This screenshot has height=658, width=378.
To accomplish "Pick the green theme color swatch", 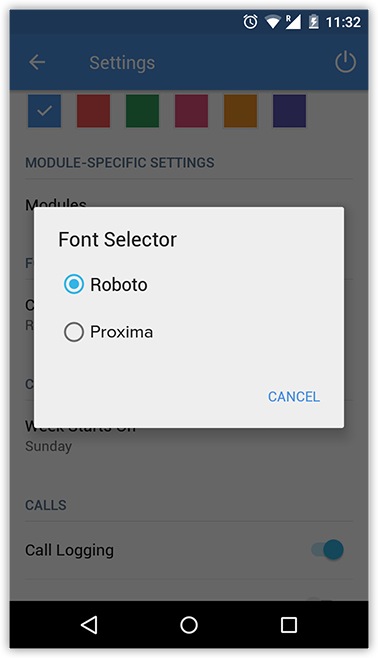I will 143,111.
